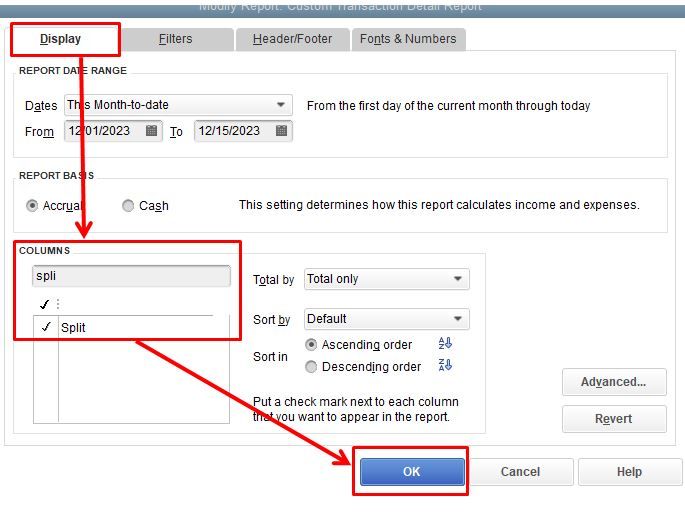Toggle the check mark beside Split column

coord(46,327)
